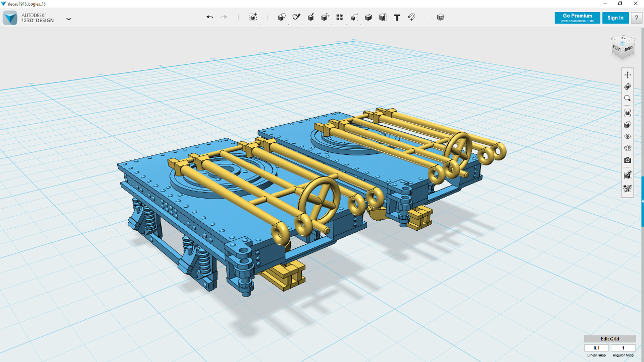Screen dimensions: 644x362
Task: Click the Sign In button
Action: (615, 18)
